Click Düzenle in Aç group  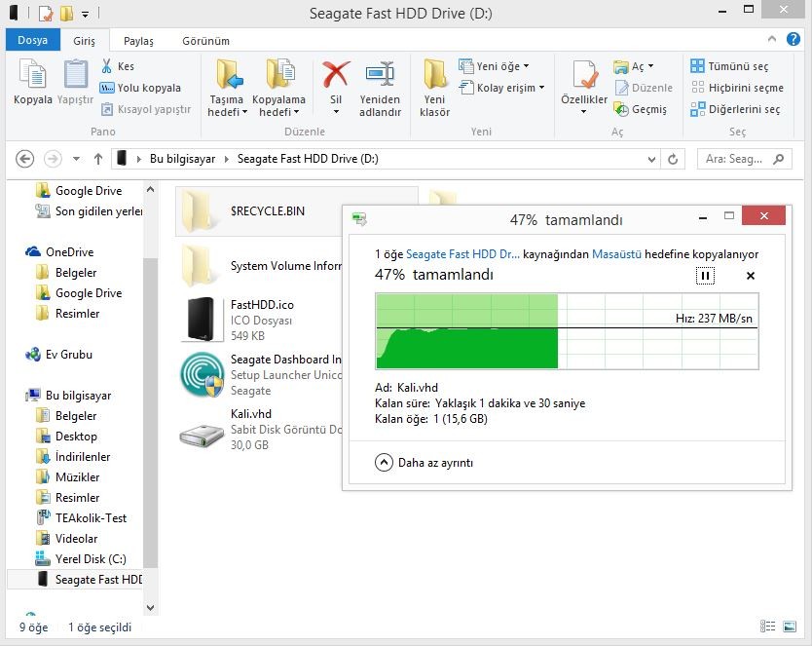644,88
